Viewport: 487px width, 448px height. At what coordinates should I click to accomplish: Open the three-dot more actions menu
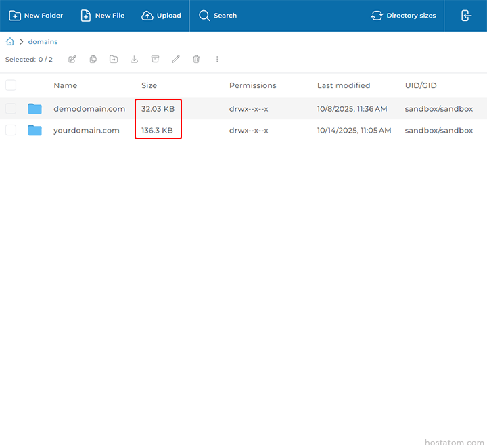217,60
